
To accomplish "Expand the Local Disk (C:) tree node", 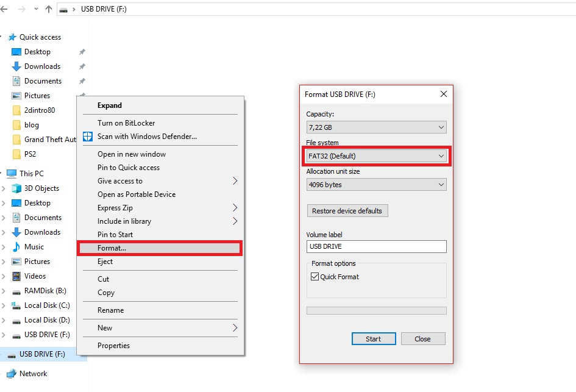I will point(4,305).
